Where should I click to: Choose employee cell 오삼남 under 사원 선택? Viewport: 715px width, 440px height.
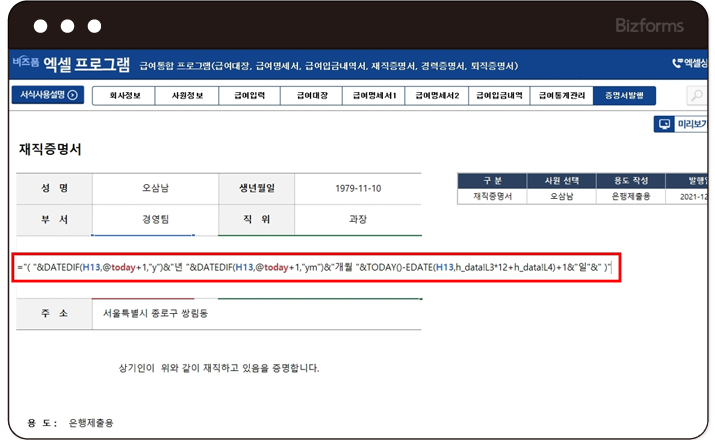coord(562,197)
